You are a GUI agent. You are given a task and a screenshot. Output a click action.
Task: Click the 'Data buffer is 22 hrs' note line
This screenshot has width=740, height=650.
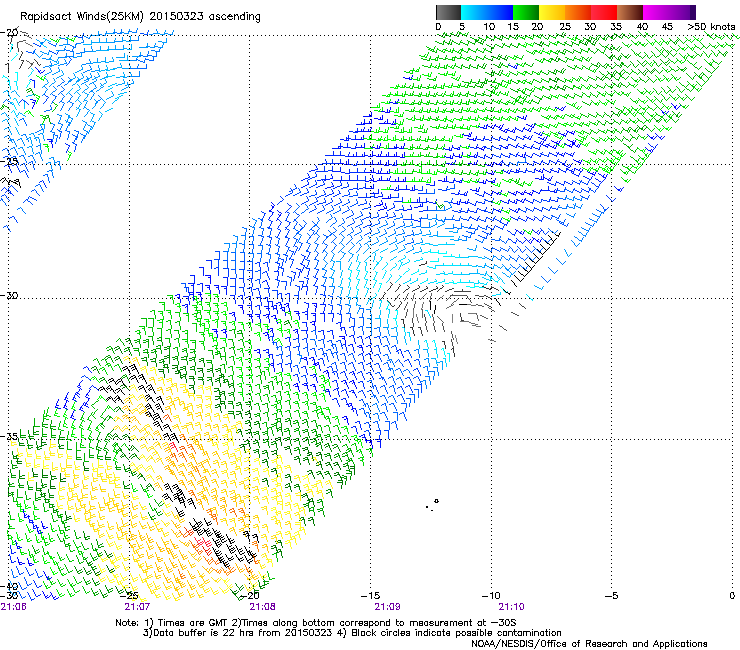tap(352, 633)
